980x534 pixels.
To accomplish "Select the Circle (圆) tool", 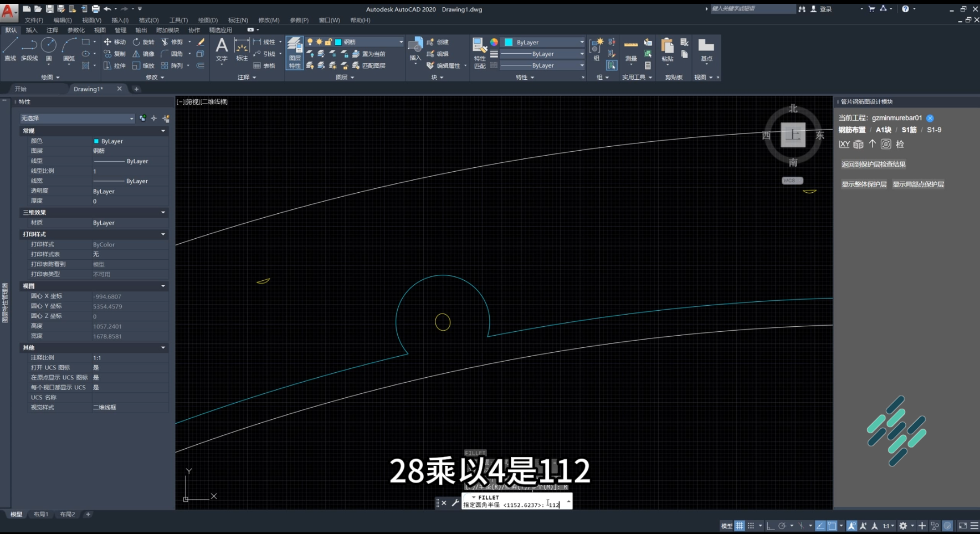I will [x=49, y=49].
